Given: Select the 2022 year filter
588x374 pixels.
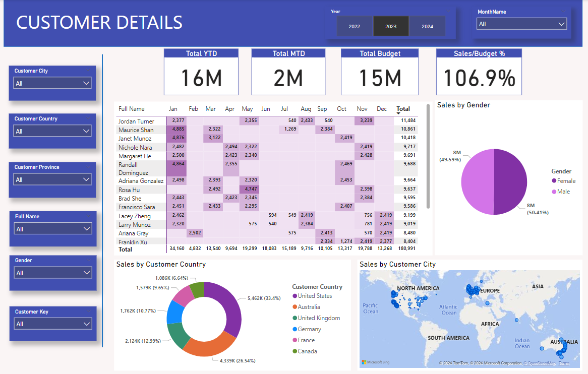Looking at the screenshot, I should (x=355, y=26).
